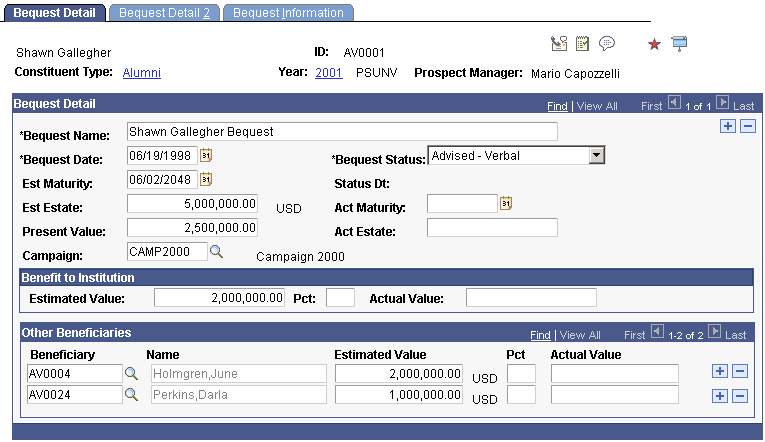Go to next row in Bequest Detail
Image resolution: width=765 pixels, height=442 pixels.
[x=723, y=103]
